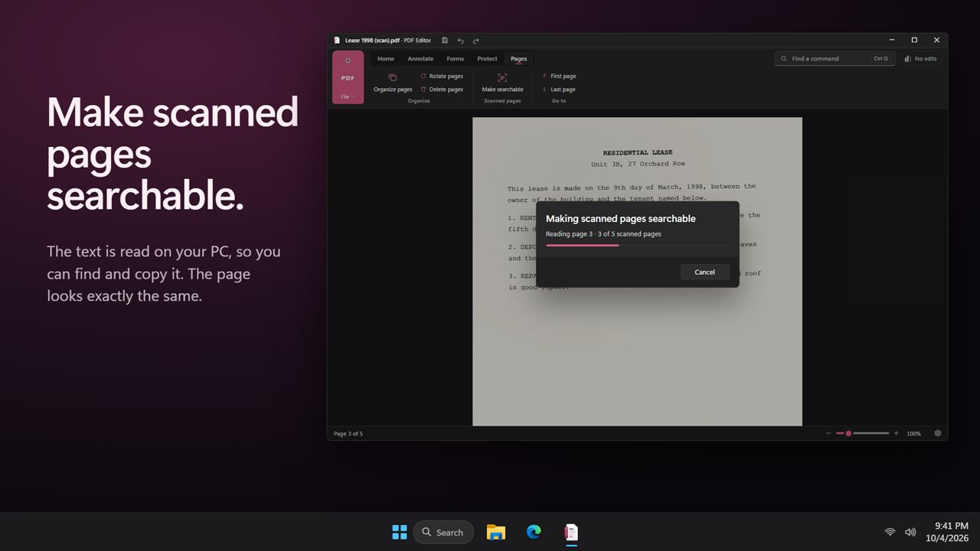Click the zoom slider handle
Screen dimensions: 980x551
(x=848, y=433)
